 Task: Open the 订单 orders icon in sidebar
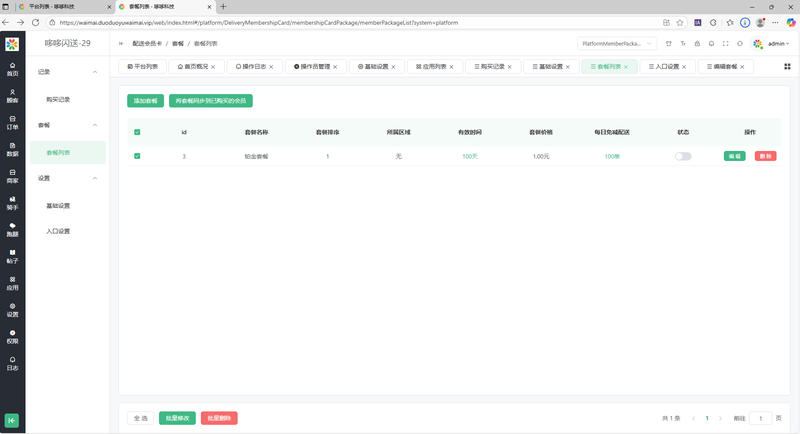click(x=12, y=122)
